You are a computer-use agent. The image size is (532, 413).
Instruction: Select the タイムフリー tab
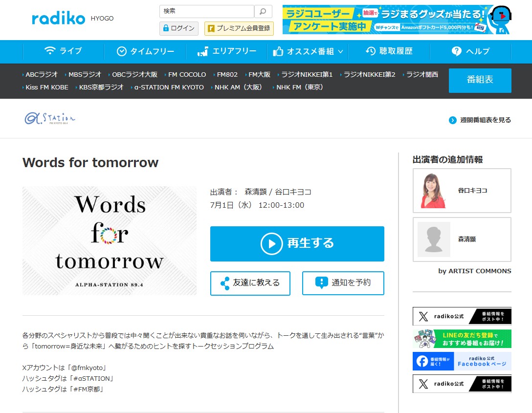(x=145, y=51)
